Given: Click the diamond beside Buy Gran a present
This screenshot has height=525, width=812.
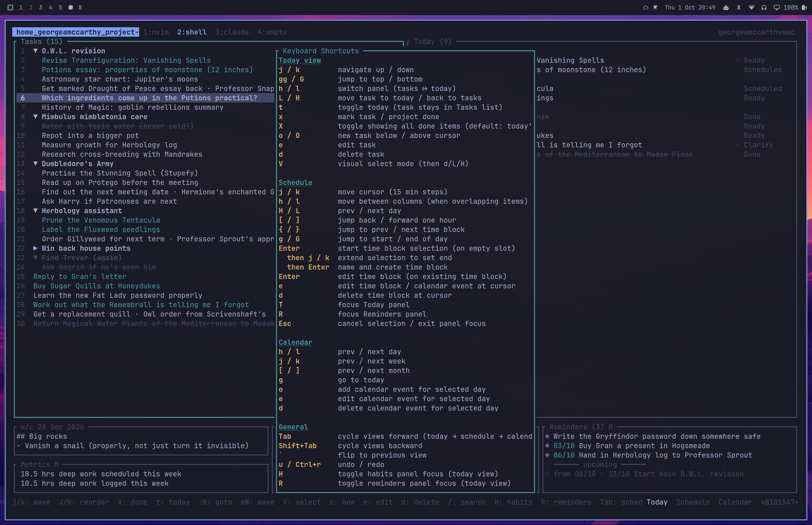Looking at the screenshot, I should coord(547,446).
